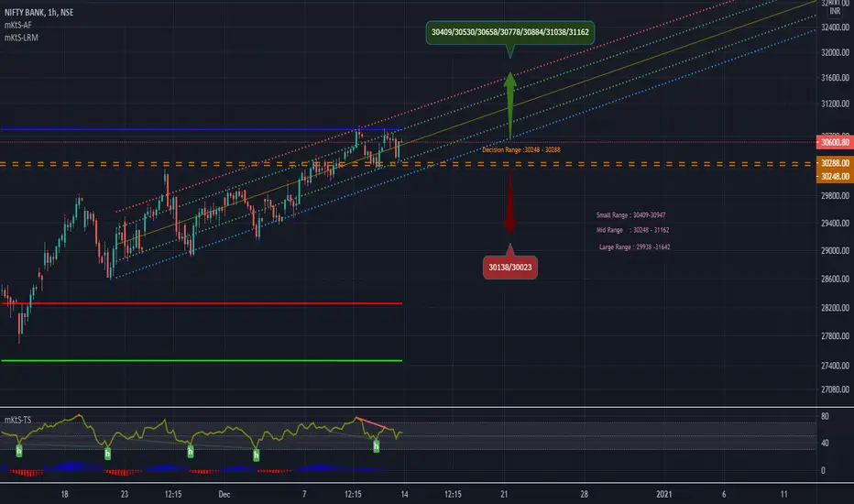Select the green target levels callout 30409/30530/30658
The height and width of the screenshot is (504, 854).
509,32
